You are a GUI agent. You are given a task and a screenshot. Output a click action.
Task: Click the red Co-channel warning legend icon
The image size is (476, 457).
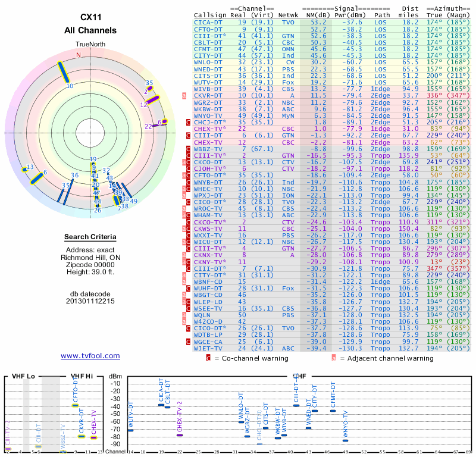[x=208, y=358]
